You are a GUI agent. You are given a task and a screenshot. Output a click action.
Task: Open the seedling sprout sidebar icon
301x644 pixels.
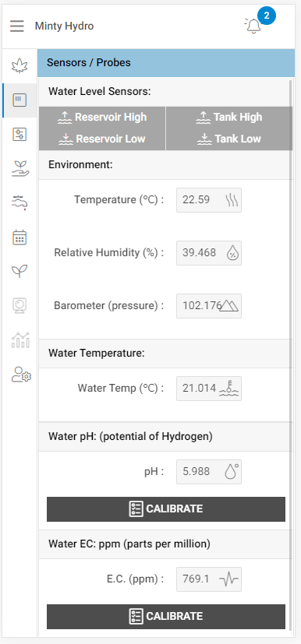(19, 271)
